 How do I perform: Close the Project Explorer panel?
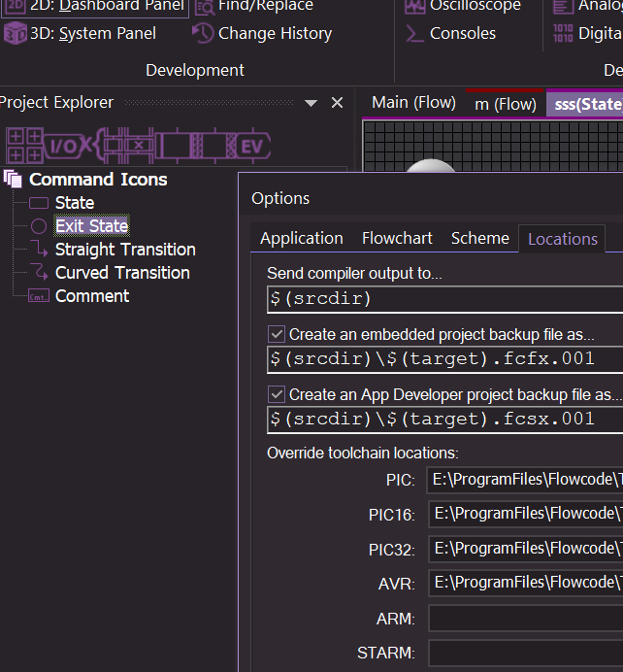(x=338, y=103)
